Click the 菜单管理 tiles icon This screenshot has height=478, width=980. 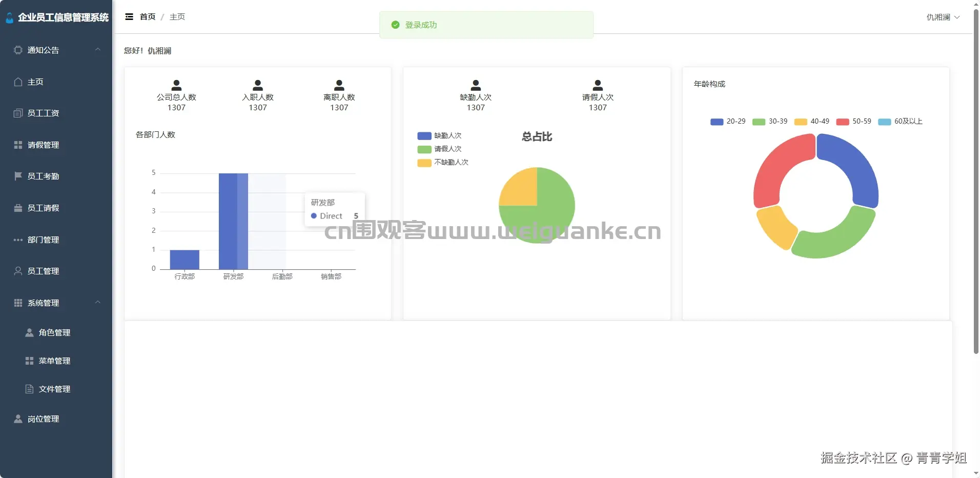[x=29, y=361]
